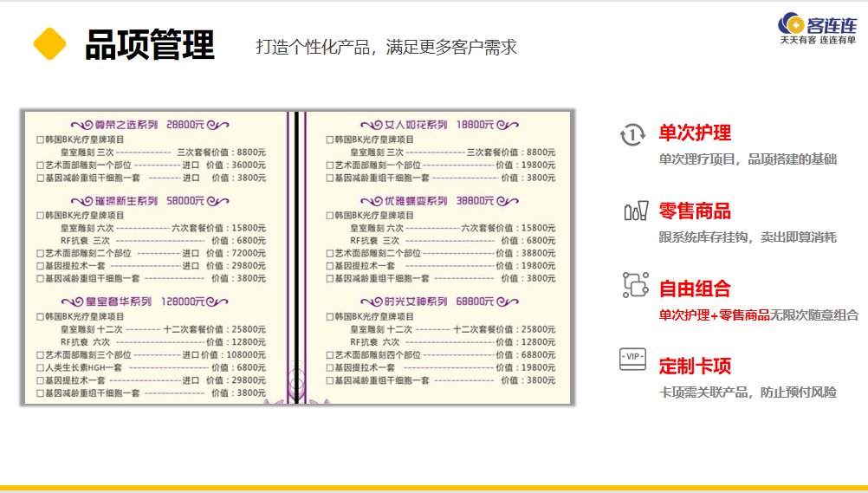
Task: Click the 璀璨新生系列 58000元 heading
Action: click(150, 201)
